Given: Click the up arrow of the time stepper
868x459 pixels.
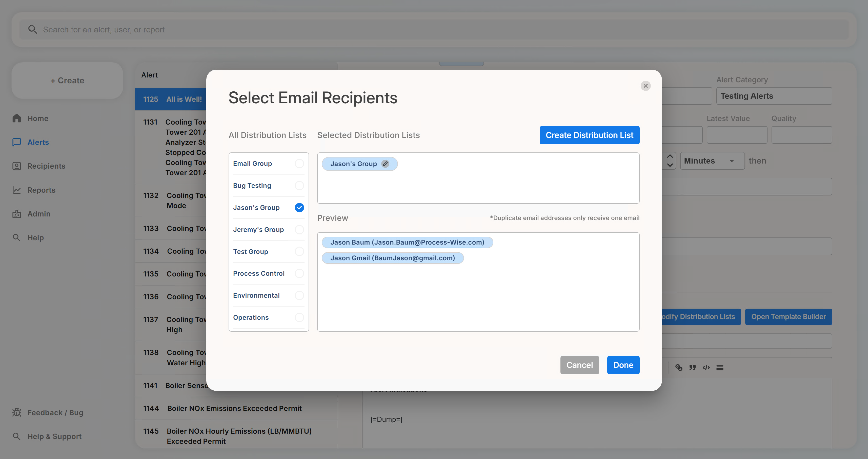Looking at the screenshot, I should (670, 156).
